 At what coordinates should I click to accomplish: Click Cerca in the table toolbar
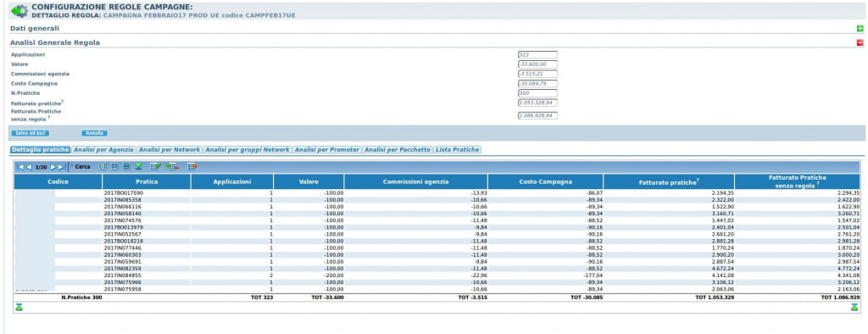(x=82, y=167)
